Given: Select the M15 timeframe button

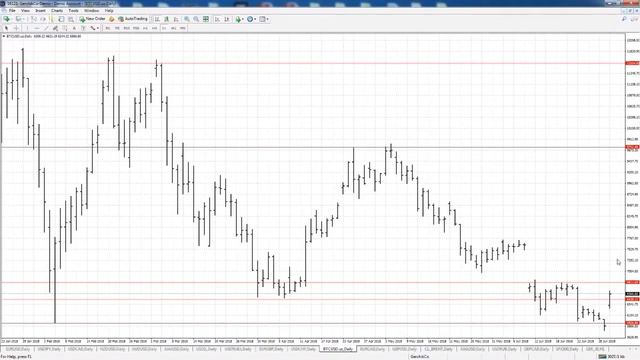Looking at the screenshot, I should [127, 28].
